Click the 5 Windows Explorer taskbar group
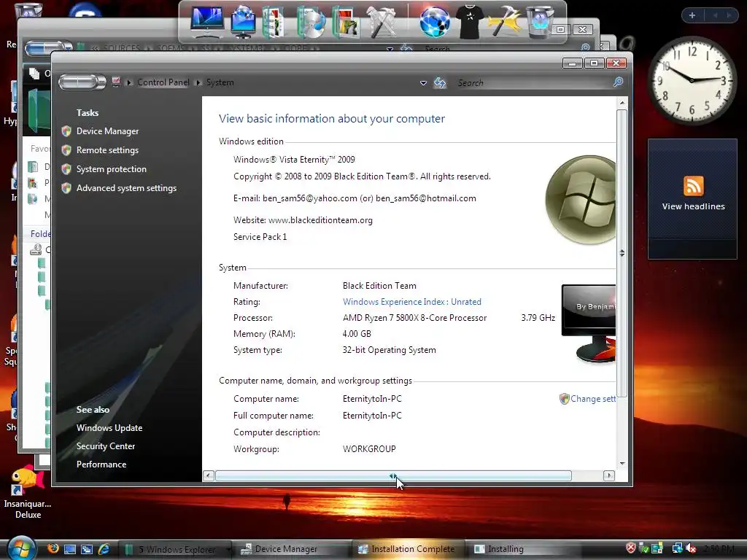Viewport: 747px width, 560px height. (x=175, y=549)
